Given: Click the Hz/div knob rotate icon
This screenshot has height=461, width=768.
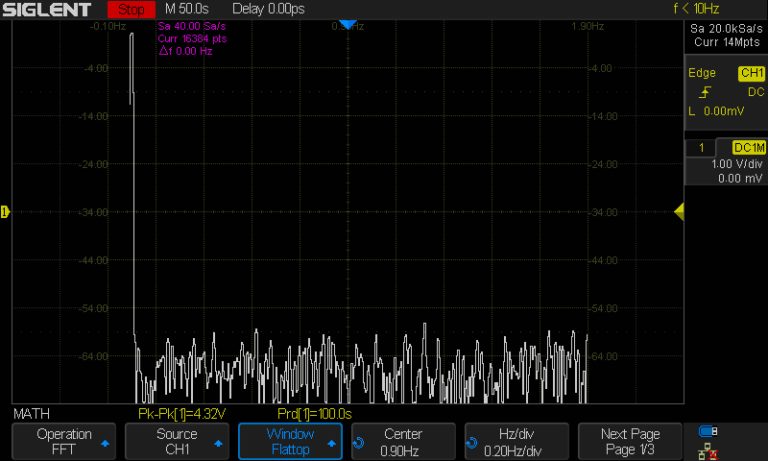Looking at the screenshot, I should (472, 441).
